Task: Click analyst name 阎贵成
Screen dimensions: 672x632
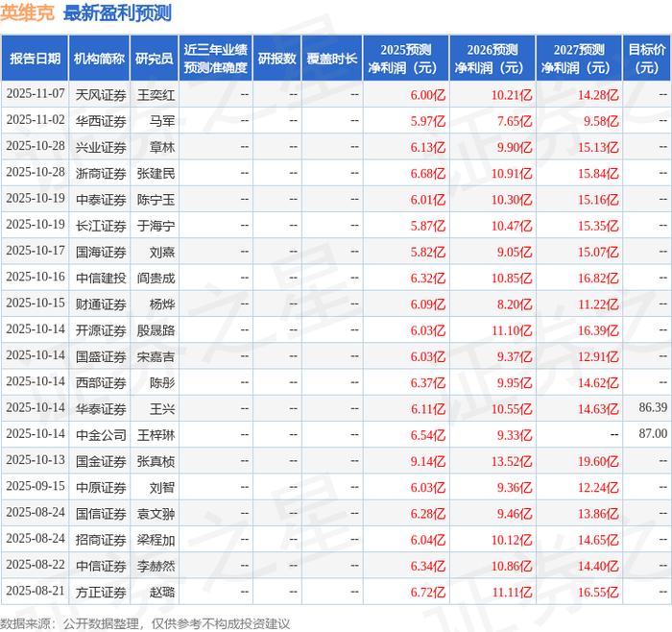Action: [x=156, y=278]
